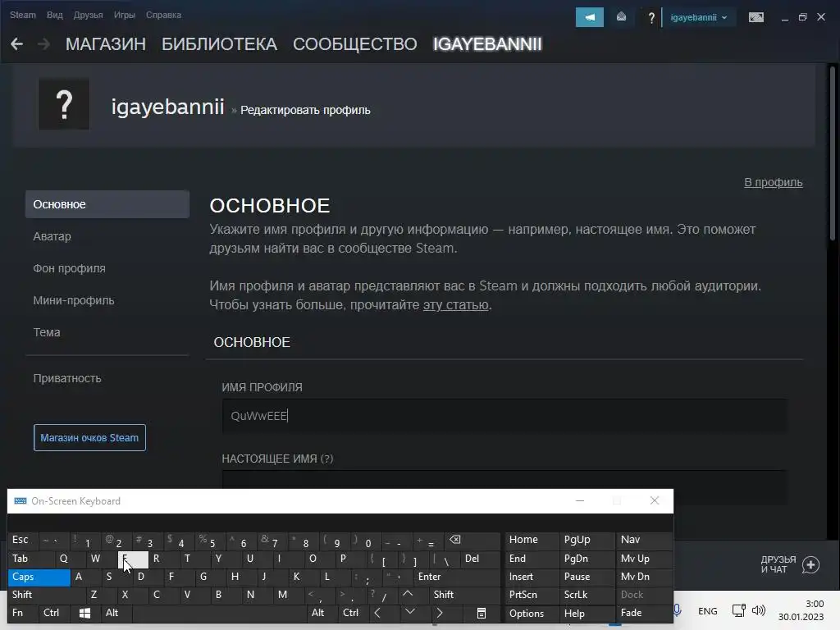The height and width of the screenshot is (630, 840).
Task: Click the Tab key on On-Screen Keyboard
Action: click(x=30, y=559)
